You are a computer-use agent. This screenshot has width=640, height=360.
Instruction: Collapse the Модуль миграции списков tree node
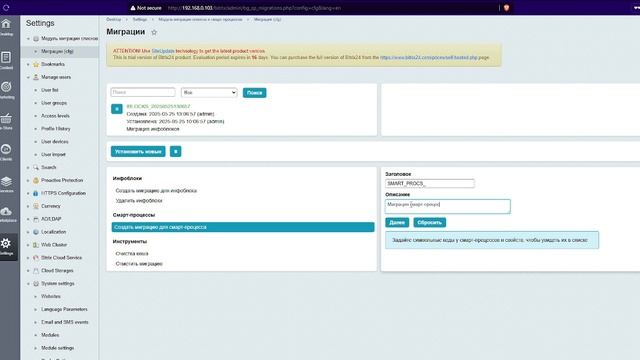point(28,39)
